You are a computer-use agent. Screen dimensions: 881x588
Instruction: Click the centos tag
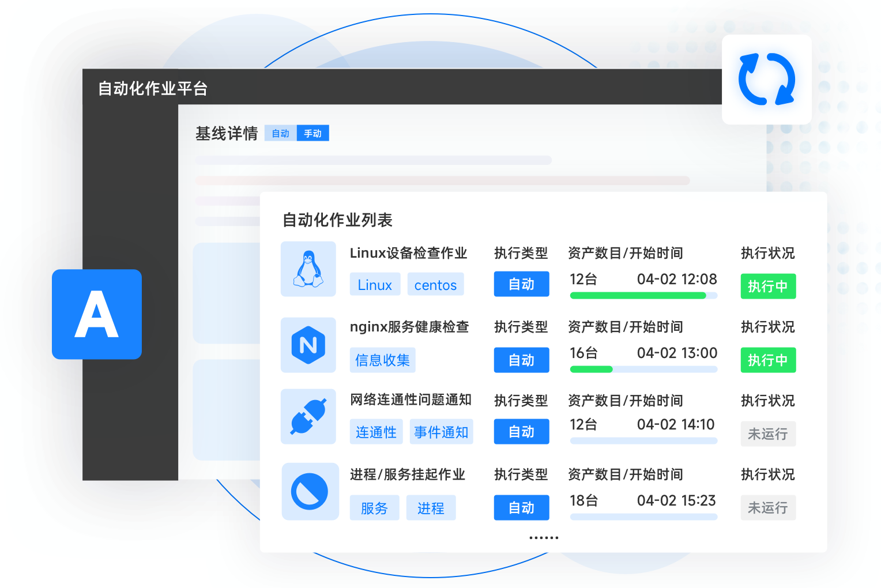click(x=435, y=285)
